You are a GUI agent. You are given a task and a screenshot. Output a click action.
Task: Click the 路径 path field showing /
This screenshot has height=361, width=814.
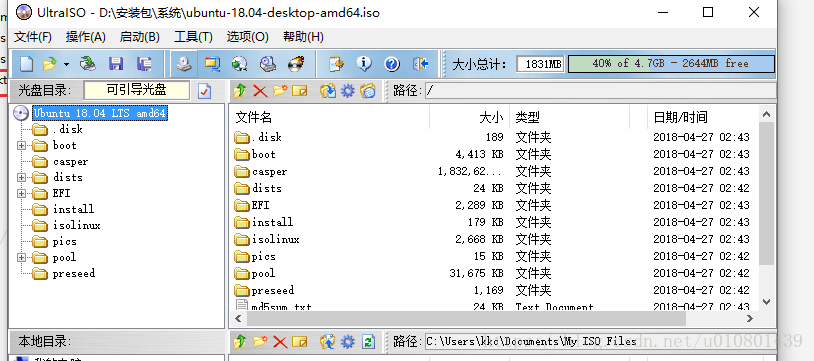coord(600,91)
